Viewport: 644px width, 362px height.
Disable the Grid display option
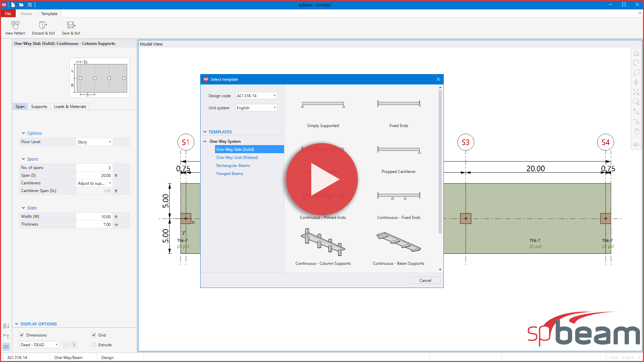94,335
